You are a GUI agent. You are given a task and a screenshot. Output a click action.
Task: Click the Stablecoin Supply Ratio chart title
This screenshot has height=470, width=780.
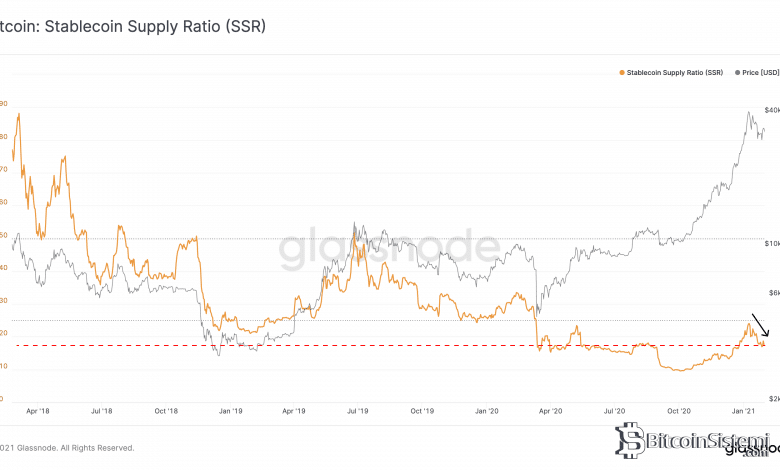(x=133, y=27)
